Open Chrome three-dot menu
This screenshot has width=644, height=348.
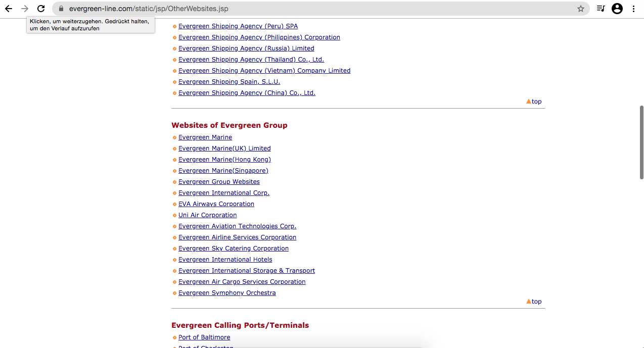633,9
